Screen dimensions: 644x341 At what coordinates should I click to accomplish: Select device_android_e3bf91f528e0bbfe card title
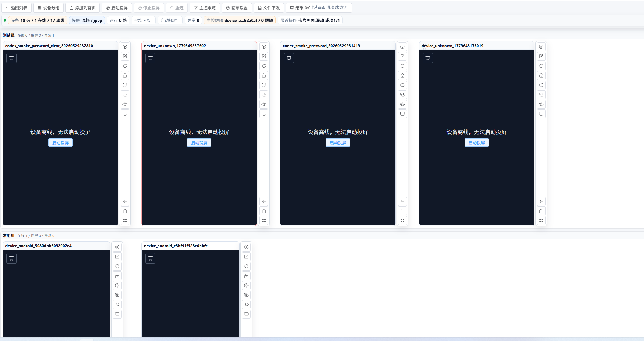pos(176,246)
